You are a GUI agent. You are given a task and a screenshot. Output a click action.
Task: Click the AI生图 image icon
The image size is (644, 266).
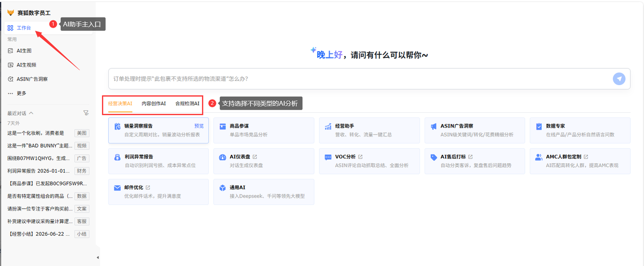(11, 51)
